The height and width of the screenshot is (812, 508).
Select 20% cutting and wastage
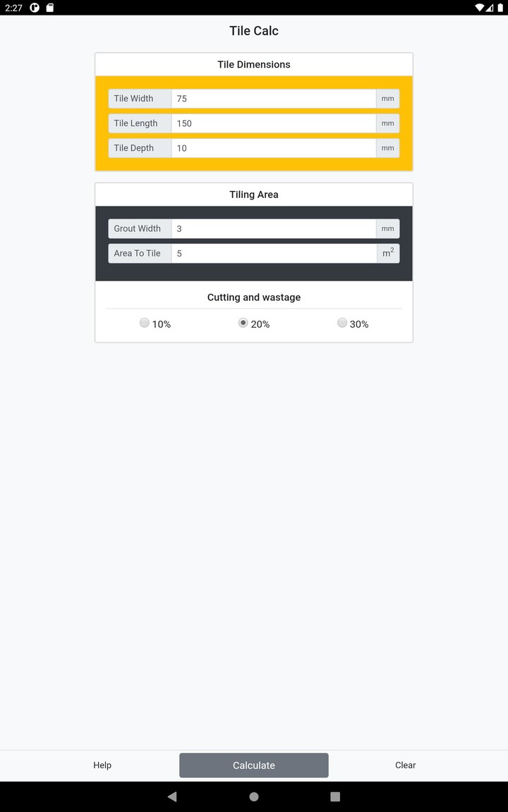coord(243,323)
